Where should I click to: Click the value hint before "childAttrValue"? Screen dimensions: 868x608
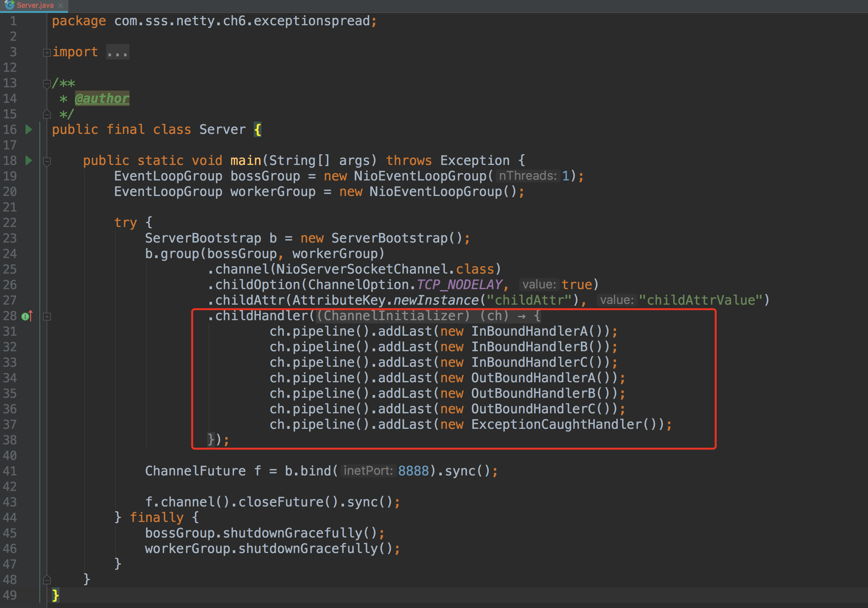617,300
